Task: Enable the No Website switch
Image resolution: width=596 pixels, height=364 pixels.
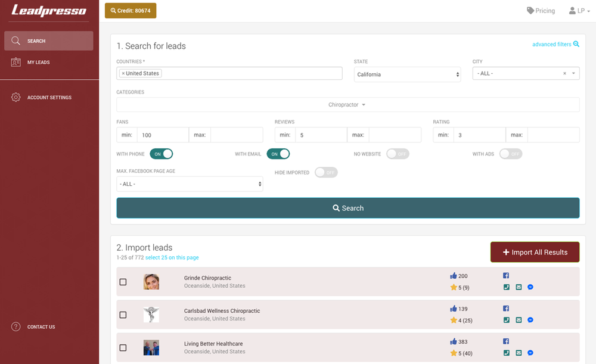Action: click(398, 154)
